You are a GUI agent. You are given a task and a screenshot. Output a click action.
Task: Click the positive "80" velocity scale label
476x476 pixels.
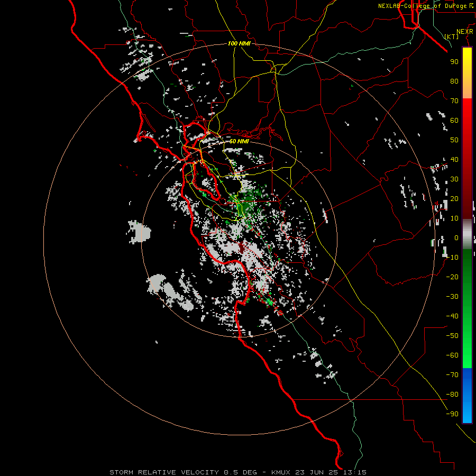pyautogui.click(x=454, y=81)
